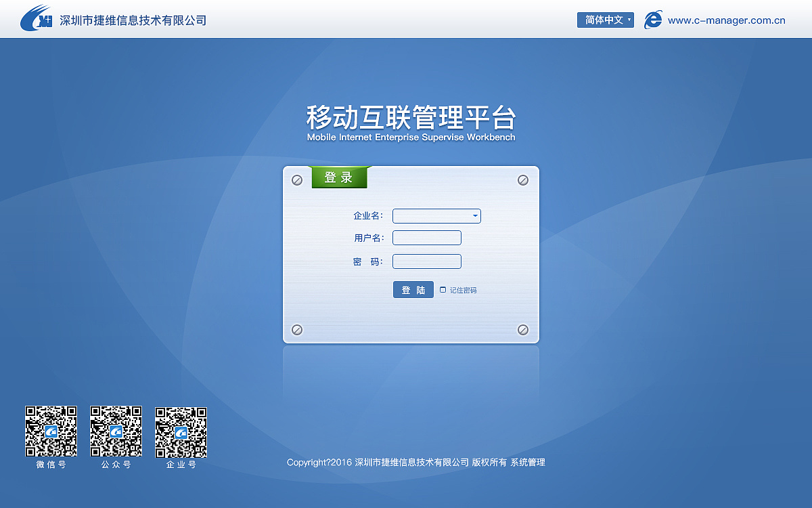Enable the 记住密码 checkbox
Screen dimensions: 812x508
click(443, 290)
